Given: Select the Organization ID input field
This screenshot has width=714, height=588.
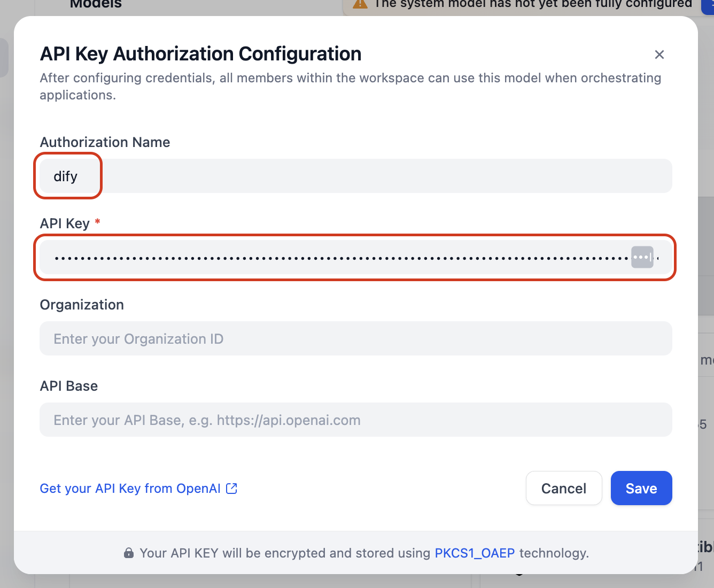Looking at the screenshot, I should 355,338.
